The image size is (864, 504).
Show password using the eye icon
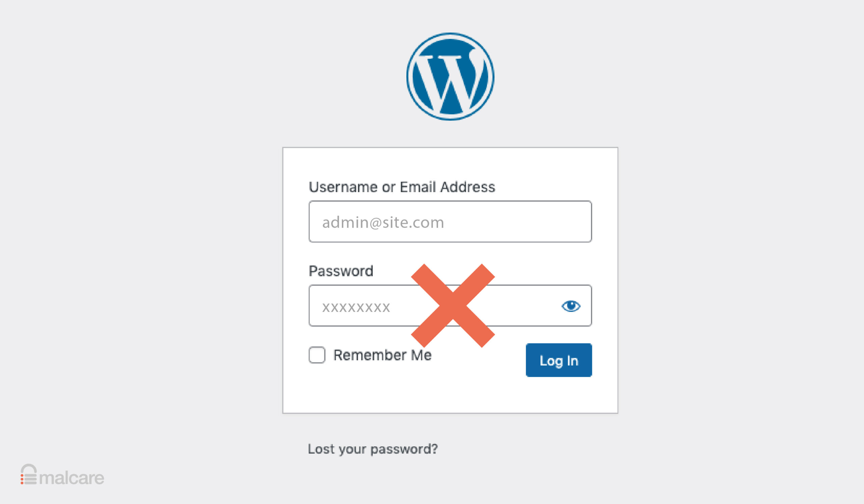click(x=571, y=306)
